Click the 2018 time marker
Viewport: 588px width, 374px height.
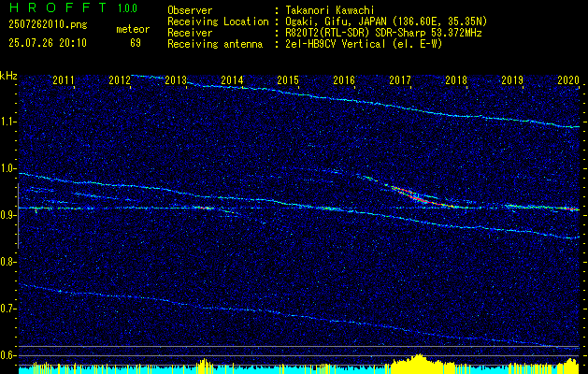(x=456, y=80)
